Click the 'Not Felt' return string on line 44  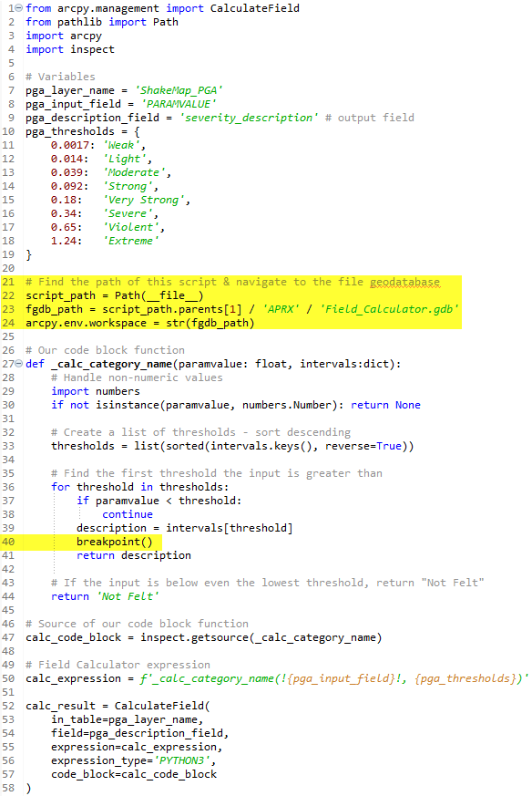pyautogui.click(x=128, y=597)
